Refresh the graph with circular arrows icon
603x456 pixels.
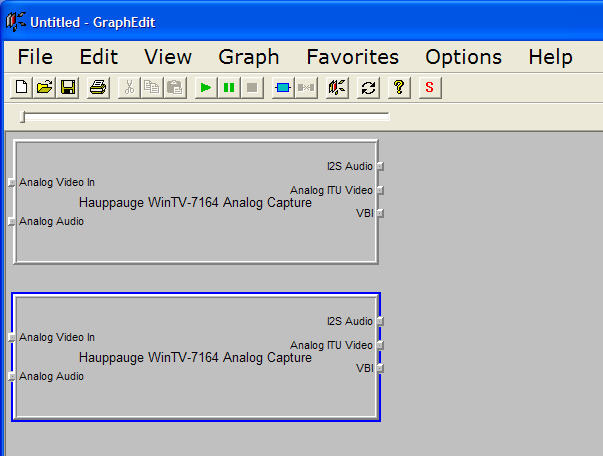pos(368,88)
